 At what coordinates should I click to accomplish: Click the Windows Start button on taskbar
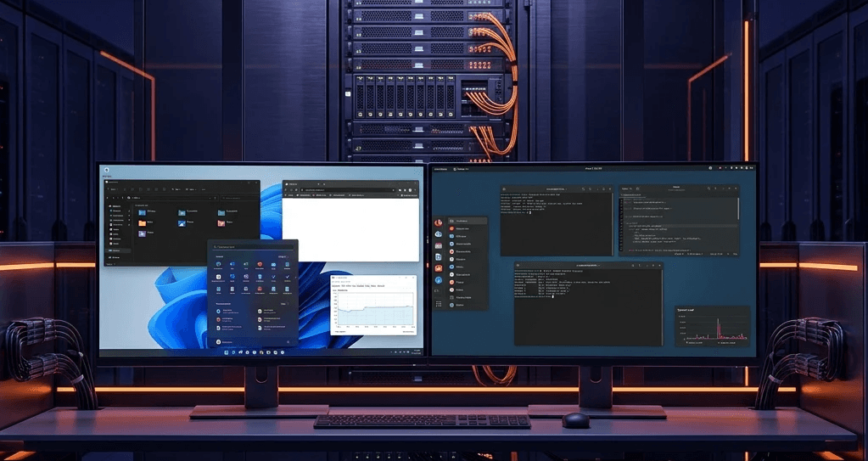(x=227, y=352)
